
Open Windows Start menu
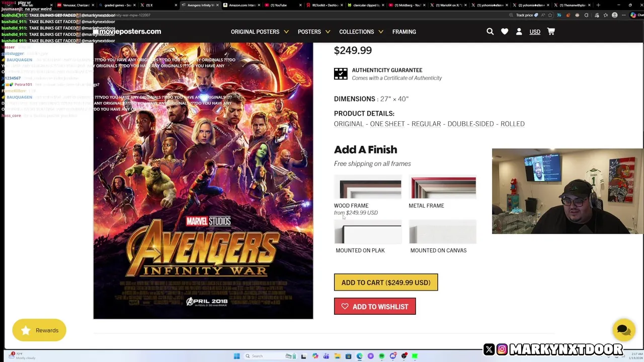coord(236,356)
